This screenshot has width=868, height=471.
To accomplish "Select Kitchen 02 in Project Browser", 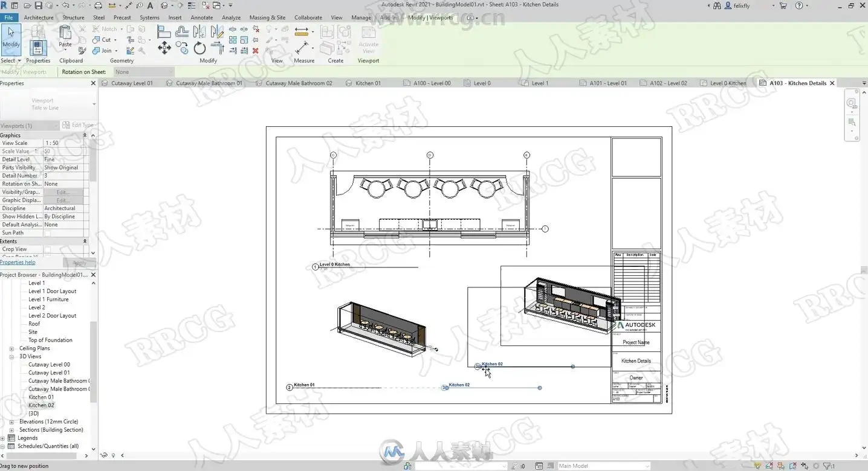I will point(41,406).
